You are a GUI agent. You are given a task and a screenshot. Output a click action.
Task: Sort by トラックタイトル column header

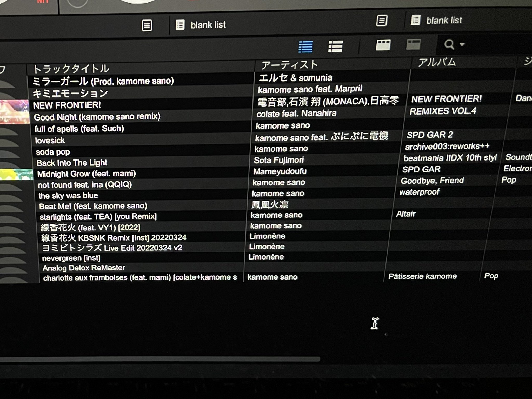71,69
